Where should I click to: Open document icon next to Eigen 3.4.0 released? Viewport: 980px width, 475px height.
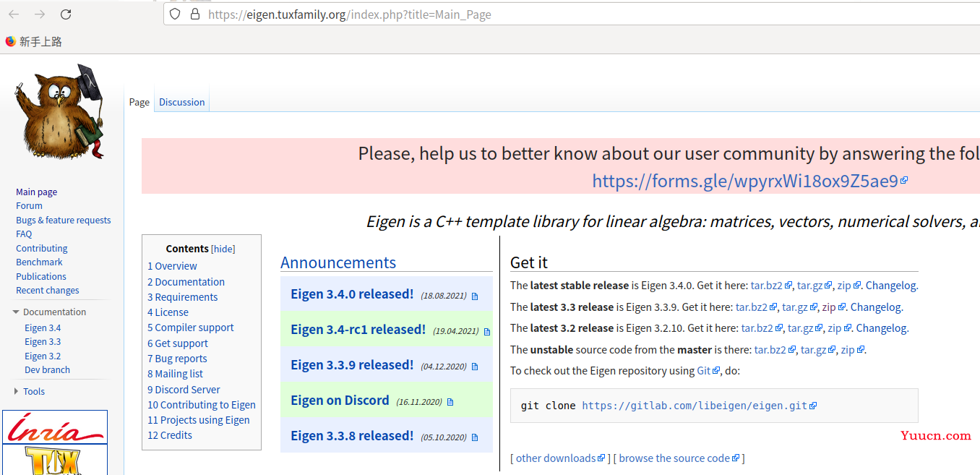pyautogui.click(x=475, y=296)
